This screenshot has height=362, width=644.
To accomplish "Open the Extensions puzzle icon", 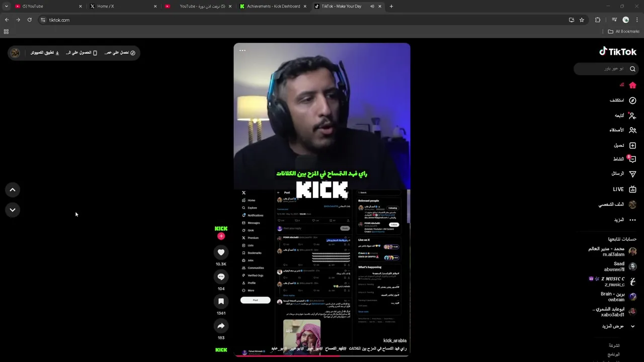I will point(598,20).
